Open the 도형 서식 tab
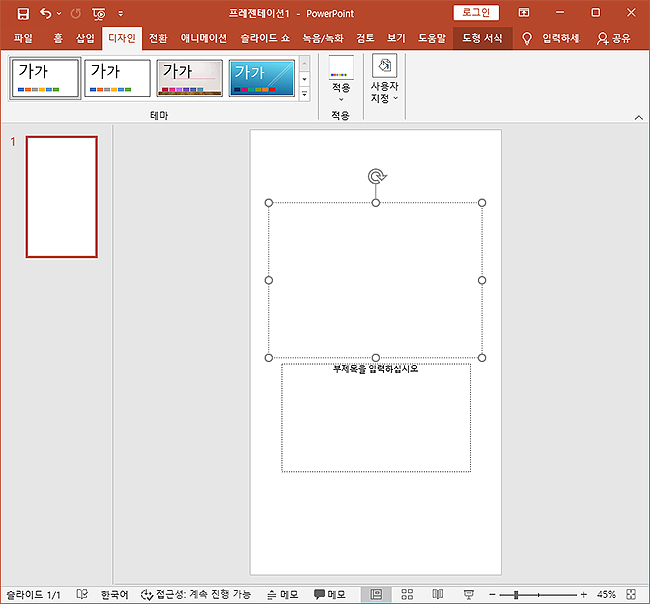This screenshot has width=650, height=604. coord(483,39)
